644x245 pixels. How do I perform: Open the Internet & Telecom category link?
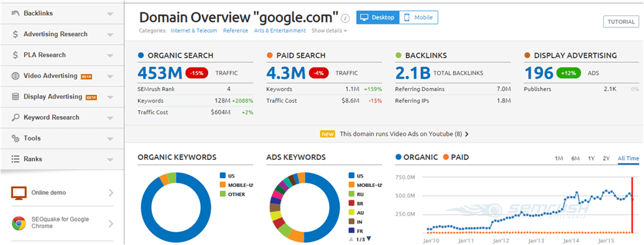point(194,30)
